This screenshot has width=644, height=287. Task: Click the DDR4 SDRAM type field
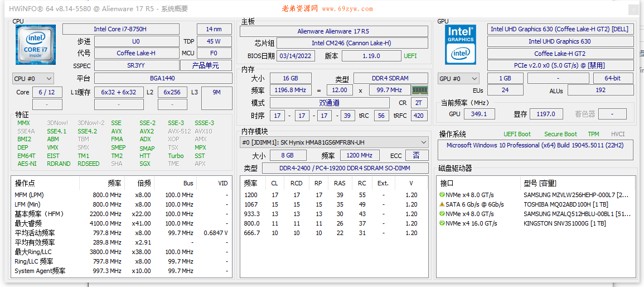point(391,78)
